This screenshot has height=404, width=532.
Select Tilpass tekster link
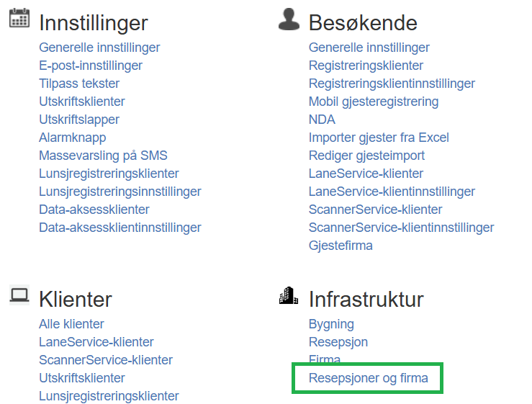click(x=79, y=84)
